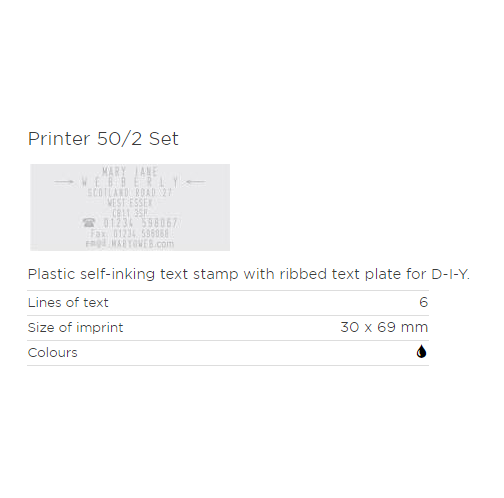The height and width of the screenshot is (498, 504).
Task: Click the Printer 50/2 Set title
Action: (x=103, y=139)
